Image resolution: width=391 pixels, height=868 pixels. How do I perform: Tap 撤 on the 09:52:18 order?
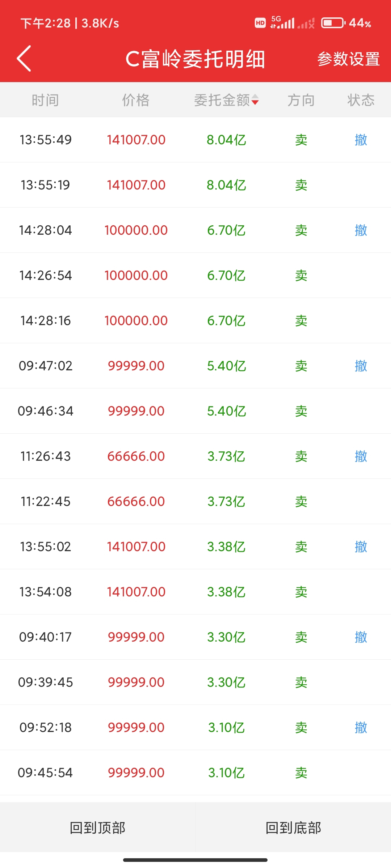click(x=361, y=727)
